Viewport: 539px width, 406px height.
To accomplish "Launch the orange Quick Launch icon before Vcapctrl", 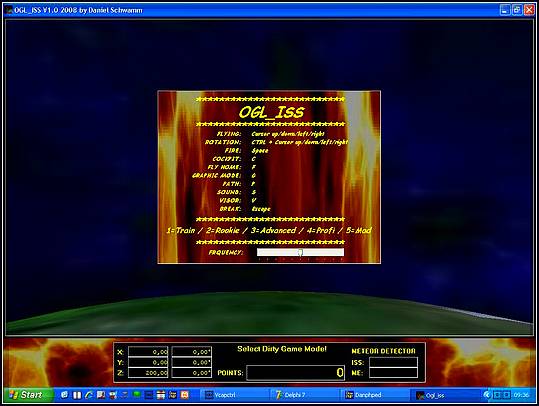I will click(x=185, y=395).
